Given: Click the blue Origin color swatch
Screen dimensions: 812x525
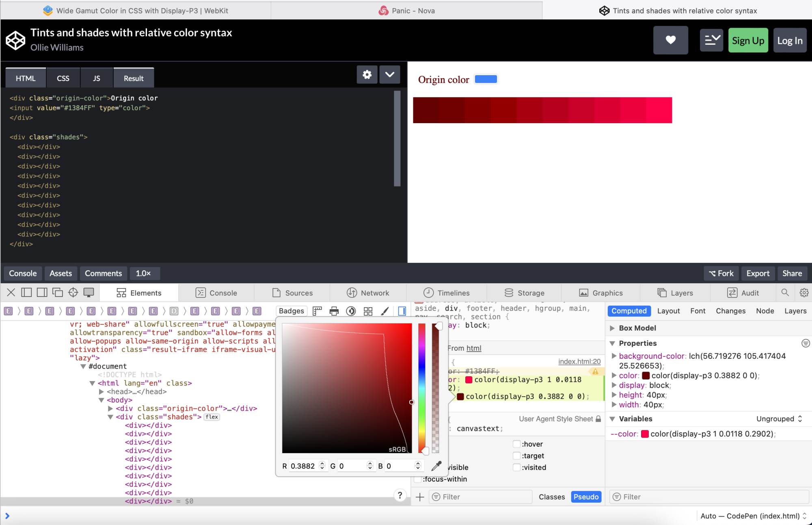Looking at the screenshot, I should (486, 79).
